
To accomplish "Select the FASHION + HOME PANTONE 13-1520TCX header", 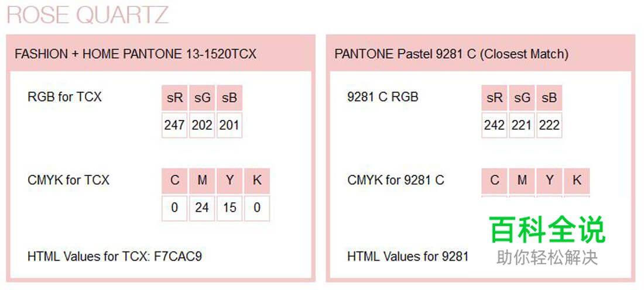I will (135, 54).
